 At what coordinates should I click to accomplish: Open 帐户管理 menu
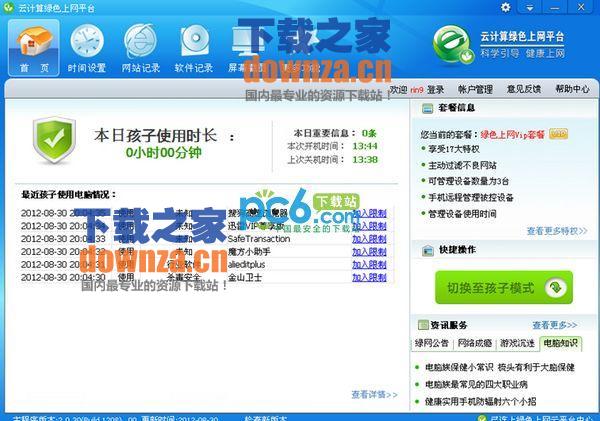click(475, 89)
